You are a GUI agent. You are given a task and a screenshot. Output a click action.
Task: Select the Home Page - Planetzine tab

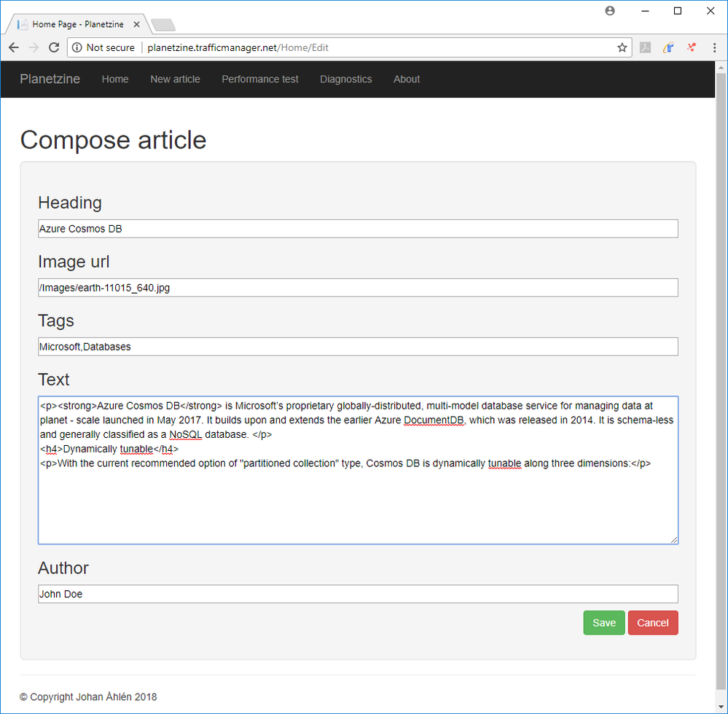coord(77,24)
